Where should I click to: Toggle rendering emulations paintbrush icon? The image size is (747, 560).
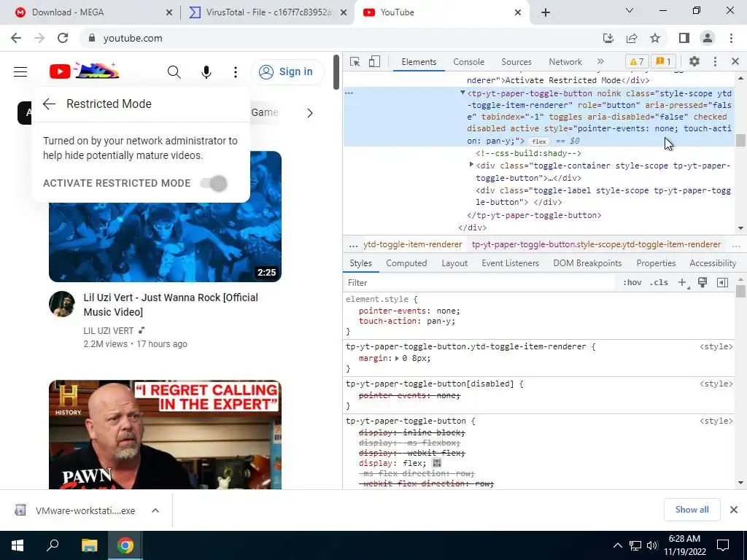(703, 282)
